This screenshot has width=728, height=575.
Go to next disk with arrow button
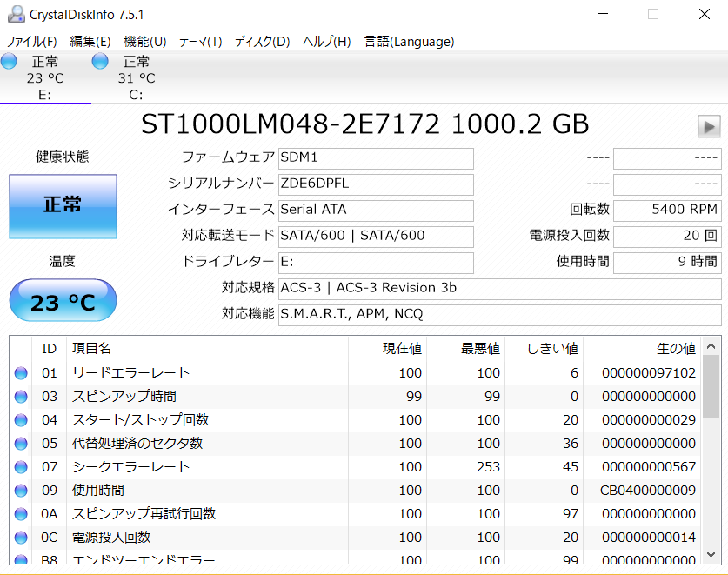(709, 126)
